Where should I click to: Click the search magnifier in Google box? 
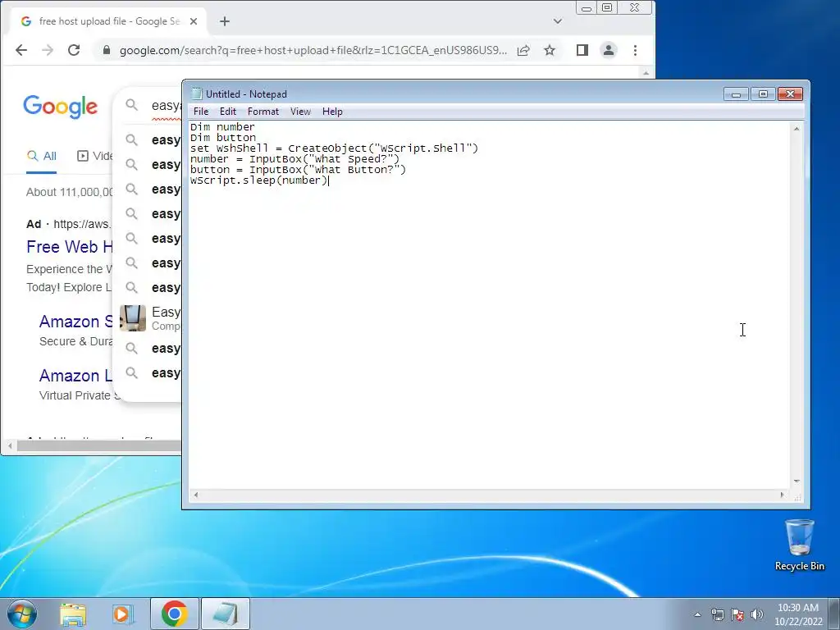[x=132, y=105]
